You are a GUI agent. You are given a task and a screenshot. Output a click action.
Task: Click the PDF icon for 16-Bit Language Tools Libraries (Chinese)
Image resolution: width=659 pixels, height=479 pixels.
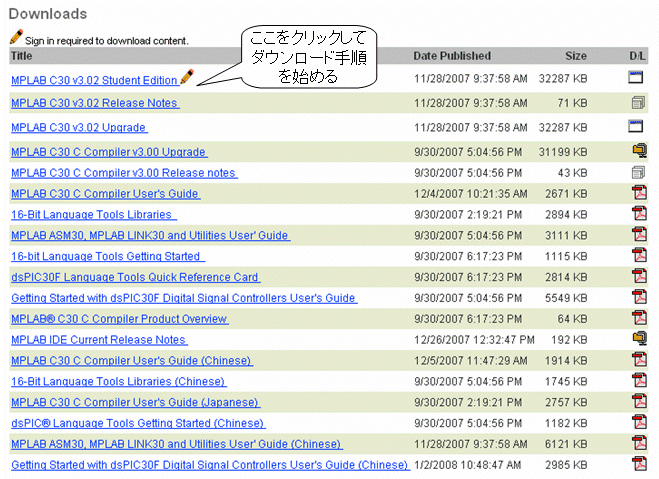pyautogui.click(x=640, y=380)
